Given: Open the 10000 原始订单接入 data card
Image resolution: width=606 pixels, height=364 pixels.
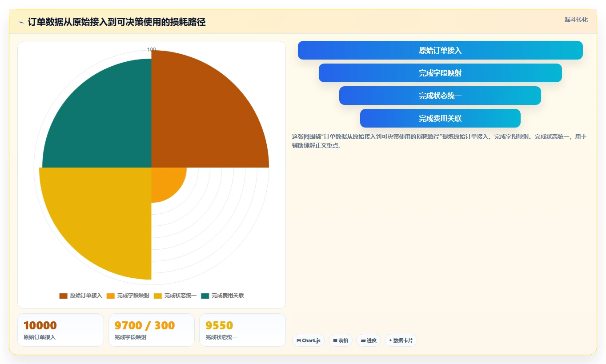Looking at the screenshot, I should tap(60, 330).
